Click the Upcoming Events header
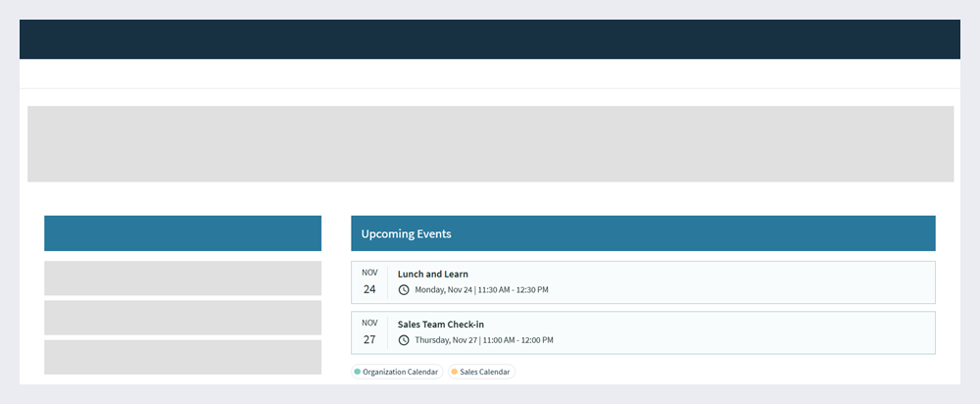The image size is (980, 404). pos(643,233)
